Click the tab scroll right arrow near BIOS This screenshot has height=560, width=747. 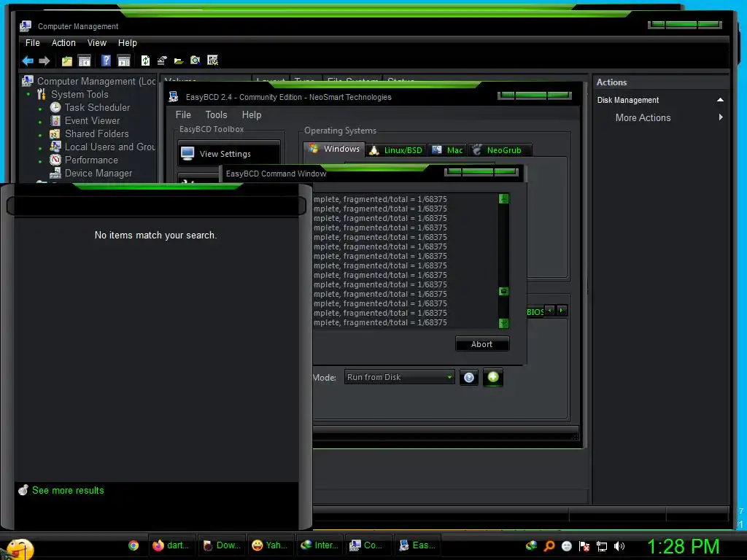(562, 311)
